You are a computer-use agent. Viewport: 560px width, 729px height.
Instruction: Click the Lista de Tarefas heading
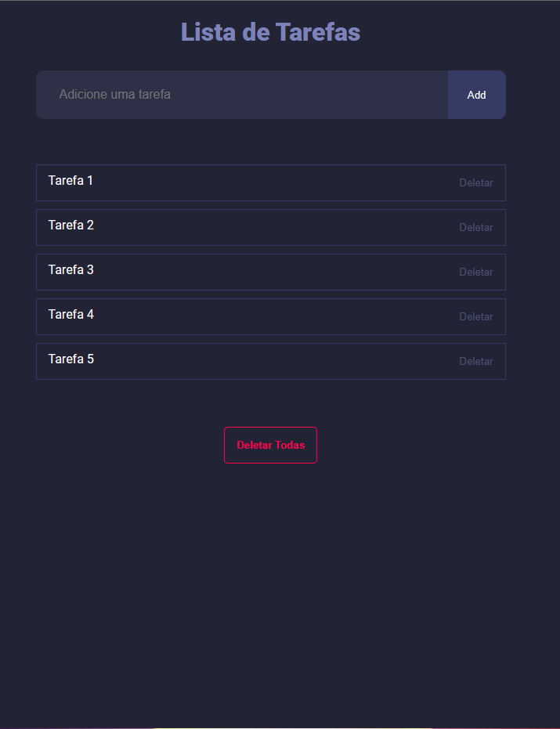coord(270,32)
